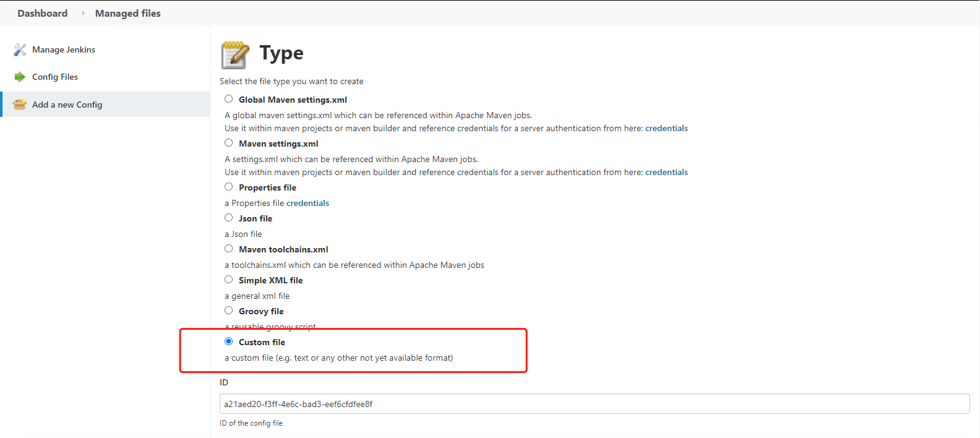Select the Custom file radio button

pos(229,341)
